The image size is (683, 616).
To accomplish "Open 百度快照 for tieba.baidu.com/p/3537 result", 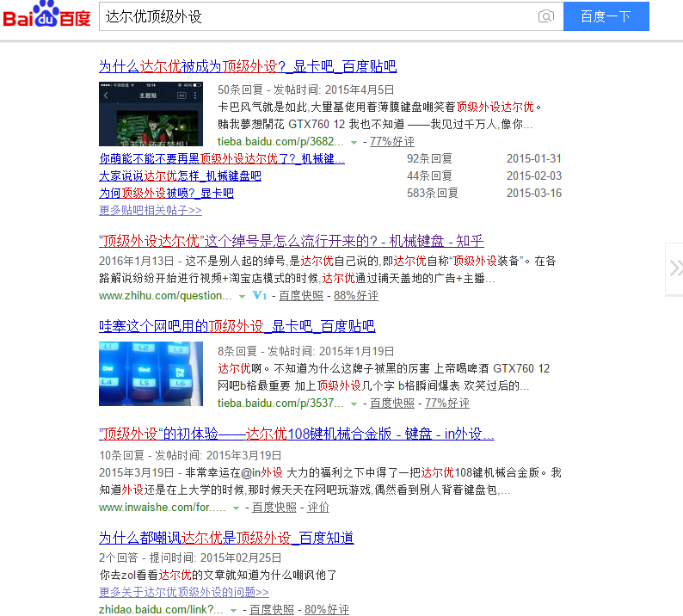I will pos(392,403).
